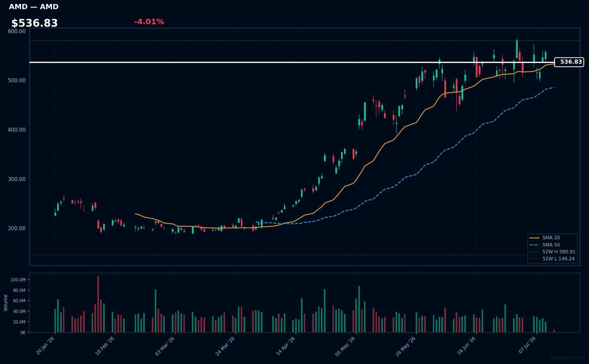Click the 0K volume axis label
Screen dimensions: 589x364
pos(23,333)
